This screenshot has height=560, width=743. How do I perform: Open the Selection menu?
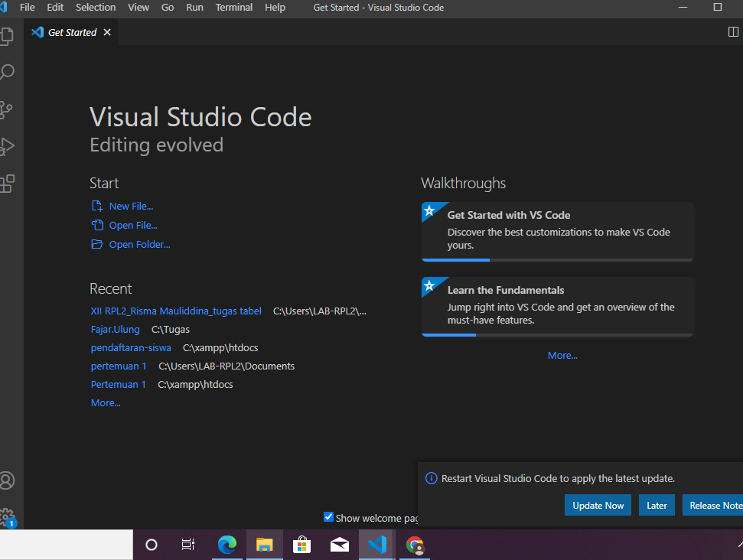click(96, 8)
